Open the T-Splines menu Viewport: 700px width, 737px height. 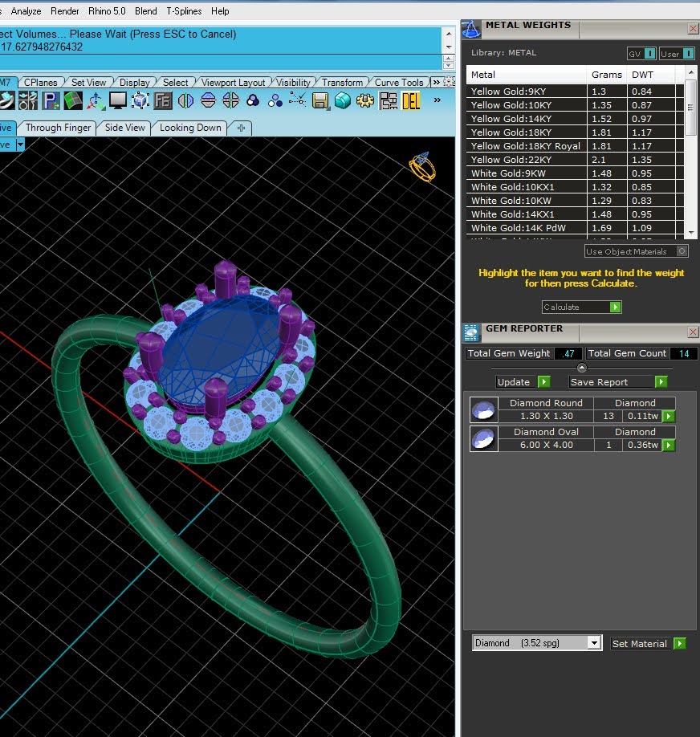(184, 10)
